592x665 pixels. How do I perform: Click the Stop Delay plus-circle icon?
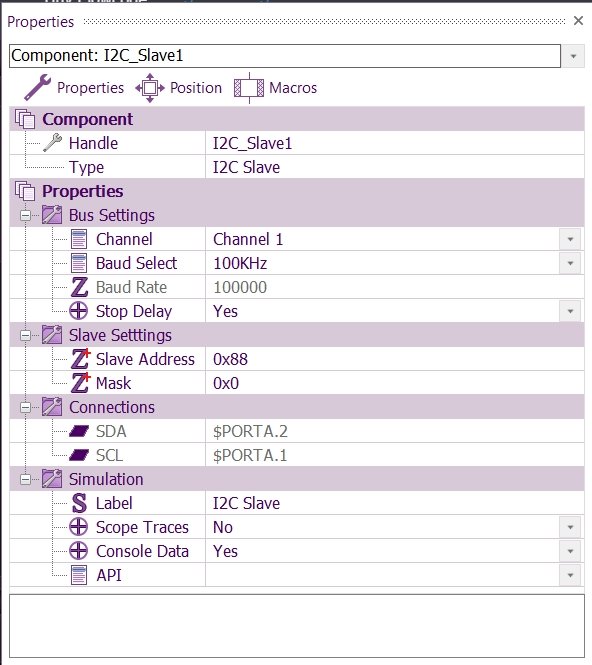pos(79,311)
